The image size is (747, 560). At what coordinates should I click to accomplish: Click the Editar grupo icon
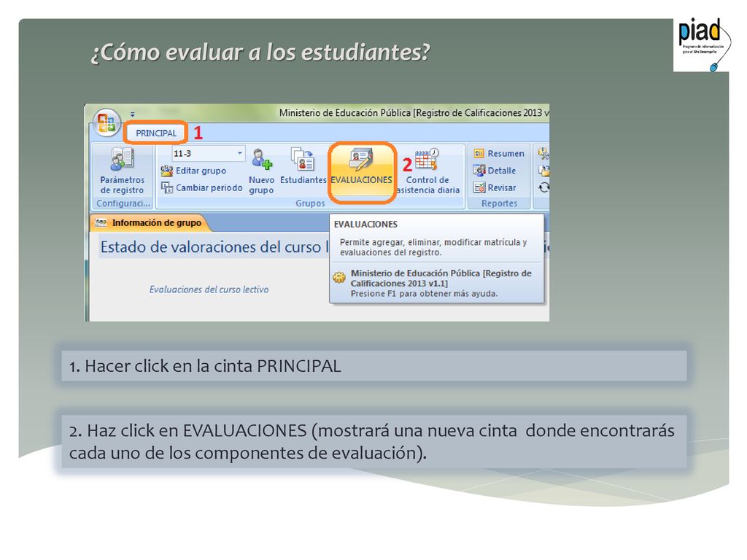[166, 171]
